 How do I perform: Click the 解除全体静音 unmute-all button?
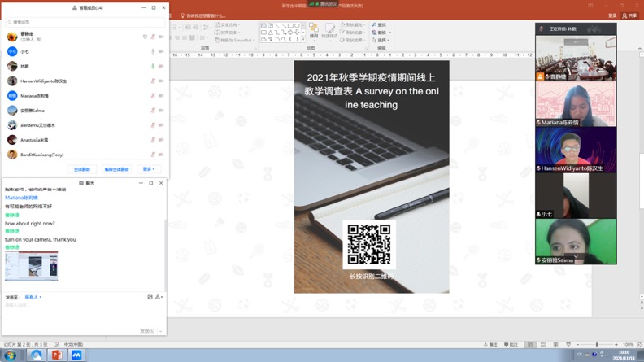tap(116, 169)
